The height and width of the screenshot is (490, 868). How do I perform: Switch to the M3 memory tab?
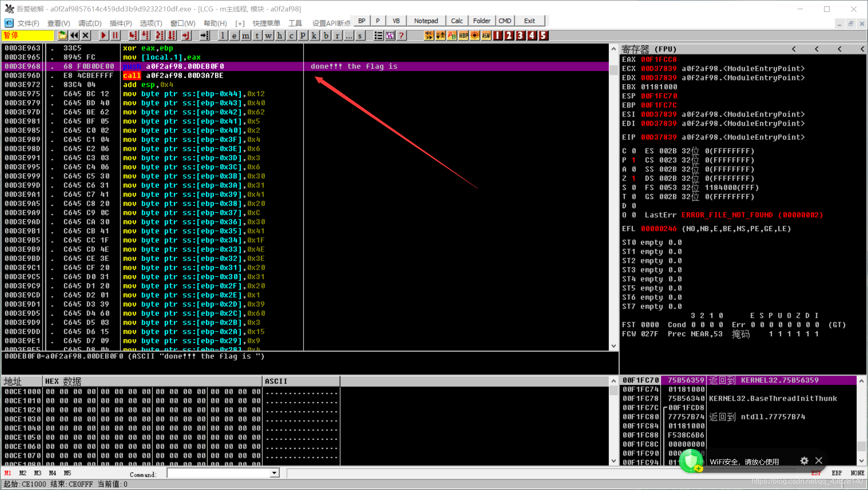click(x=38, y=473)
